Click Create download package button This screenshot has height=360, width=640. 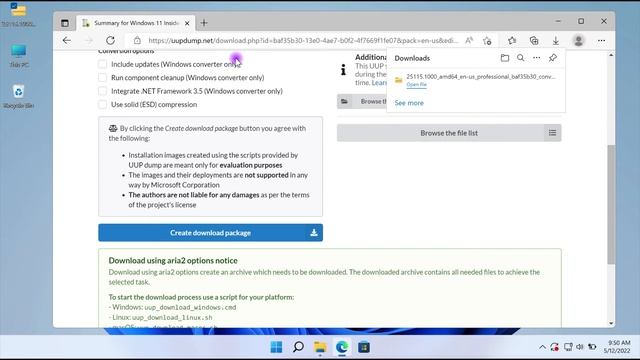point(210,233)
